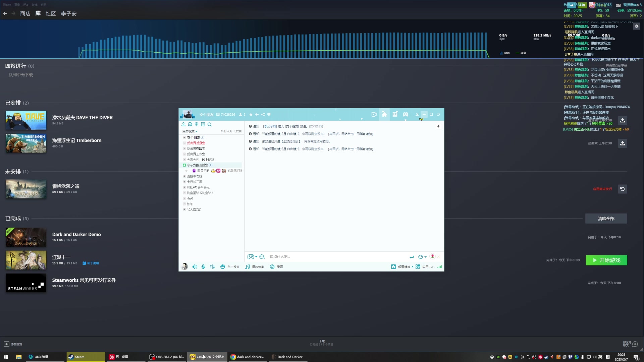
Task: Select user 李公子呀 in channel tree
Action: (x=203, y=171)
